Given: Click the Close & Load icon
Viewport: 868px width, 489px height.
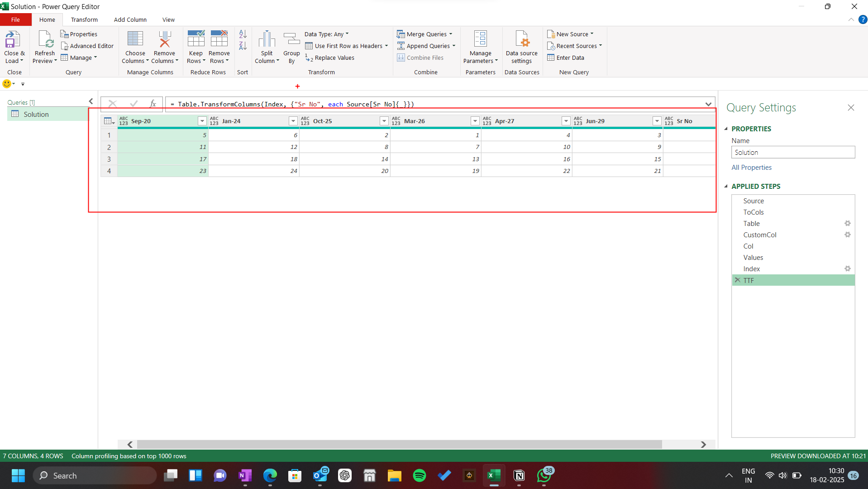Looking at the screenshot, I should 13,40.
